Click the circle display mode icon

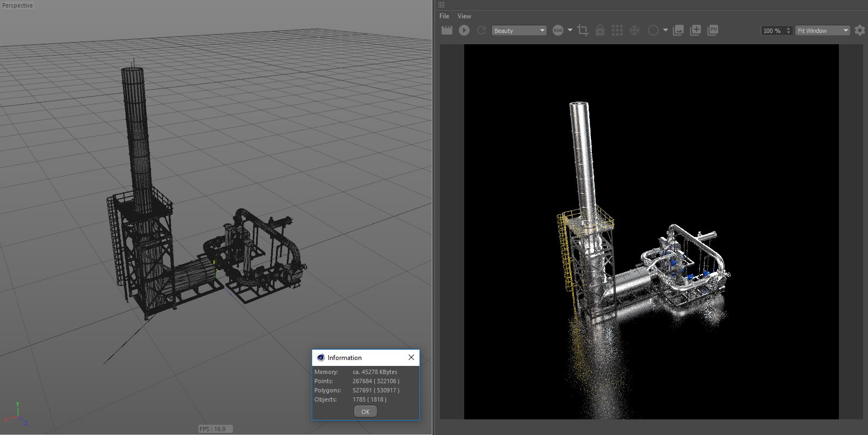(653, 30)
